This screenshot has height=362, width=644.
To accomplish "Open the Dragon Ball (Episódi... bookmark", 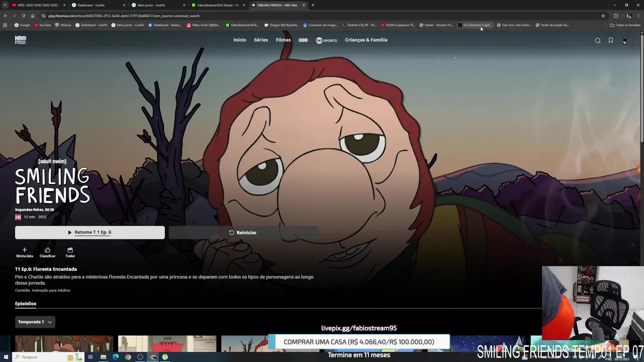I will pyautogui.click(x=281, y=25).
